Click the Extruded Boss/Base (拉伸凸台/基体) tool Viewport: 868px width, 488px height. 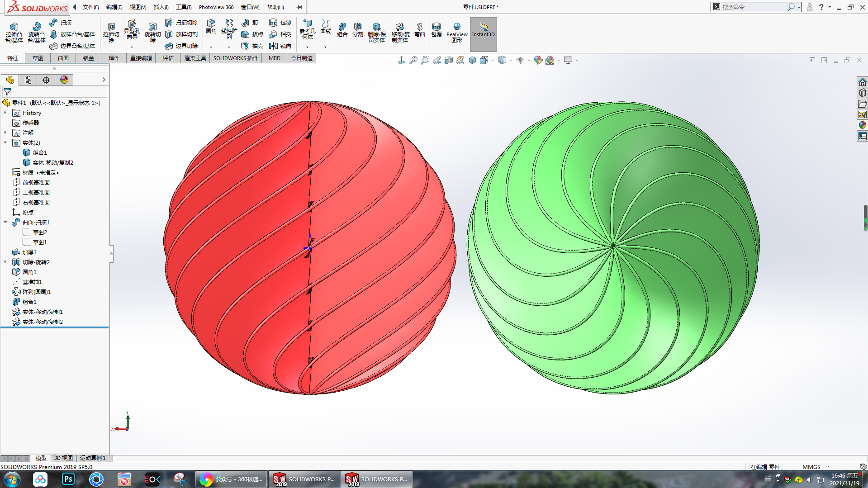(x=14, y=32)
